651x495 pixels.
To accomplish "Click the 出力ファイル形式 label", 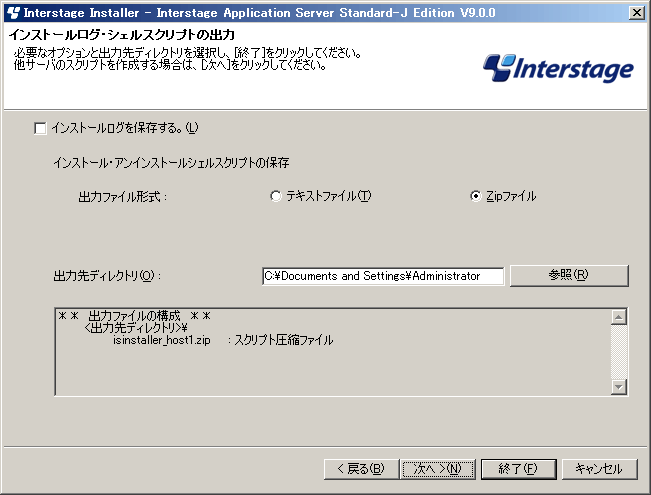I will click(122, 196).
